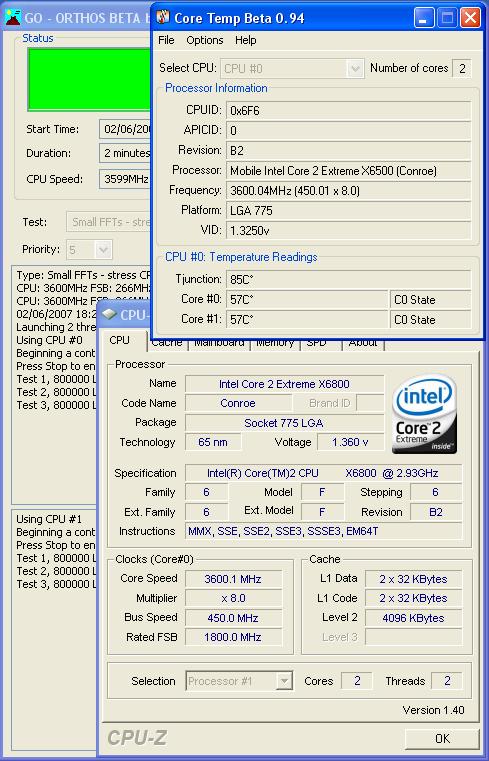Image resolution: width=489 pixels, height=761 pixels.
Task: Click the Core #0 C0 State field
Action: click(430, 299)
